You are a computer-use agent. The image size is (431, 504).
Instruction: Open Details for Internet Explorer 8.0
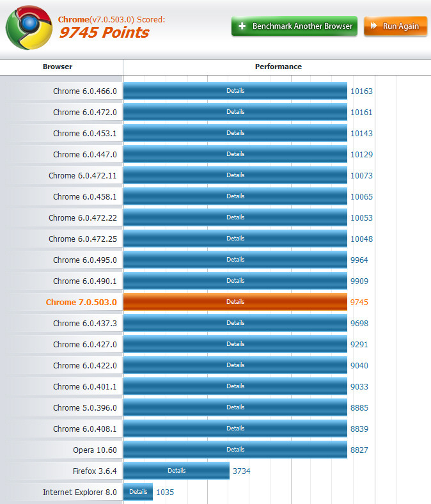138,492
